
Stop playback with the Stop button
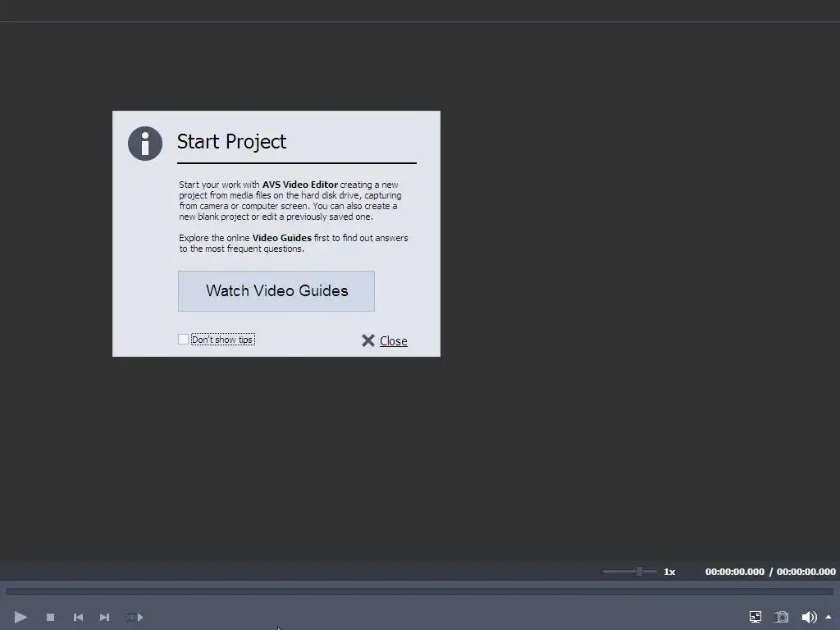[50, 617]
